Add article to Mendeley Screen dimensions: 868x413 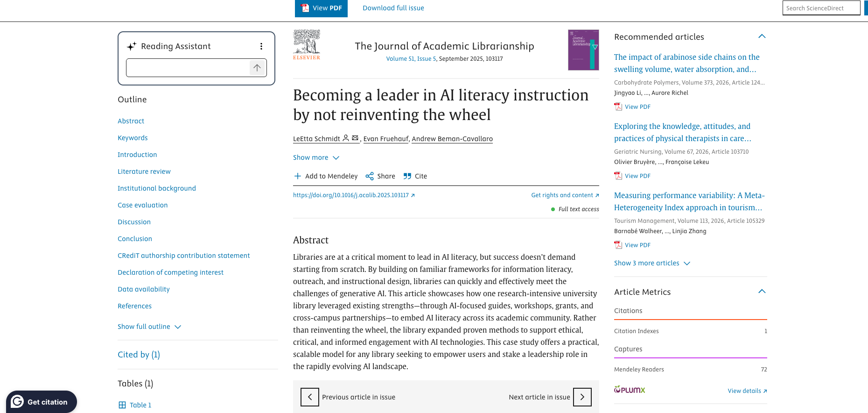(x=326, y=176)
